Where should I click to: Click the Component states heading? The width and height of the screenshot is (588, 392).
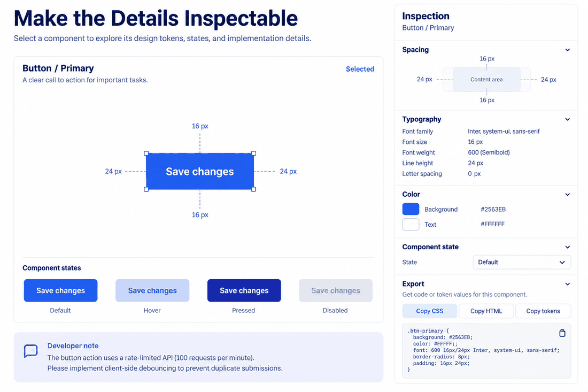point(52,268)
